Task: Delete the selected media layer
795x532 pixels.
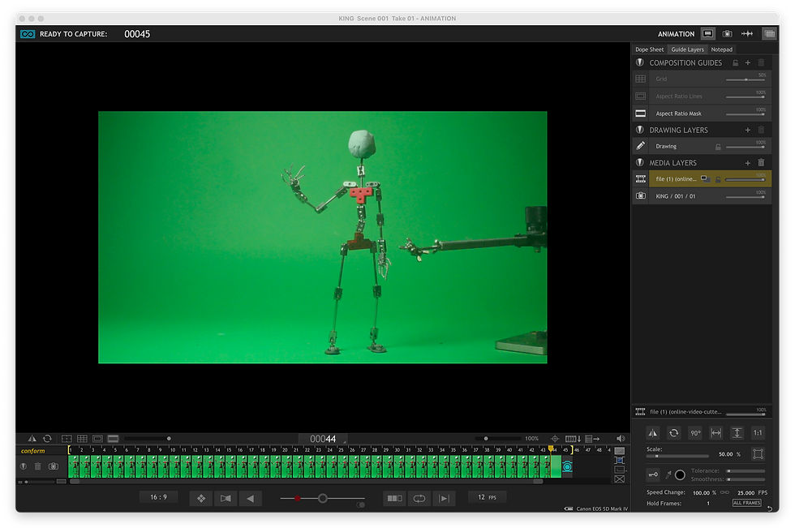Action: pyautogui.click(x=761, y=163)
